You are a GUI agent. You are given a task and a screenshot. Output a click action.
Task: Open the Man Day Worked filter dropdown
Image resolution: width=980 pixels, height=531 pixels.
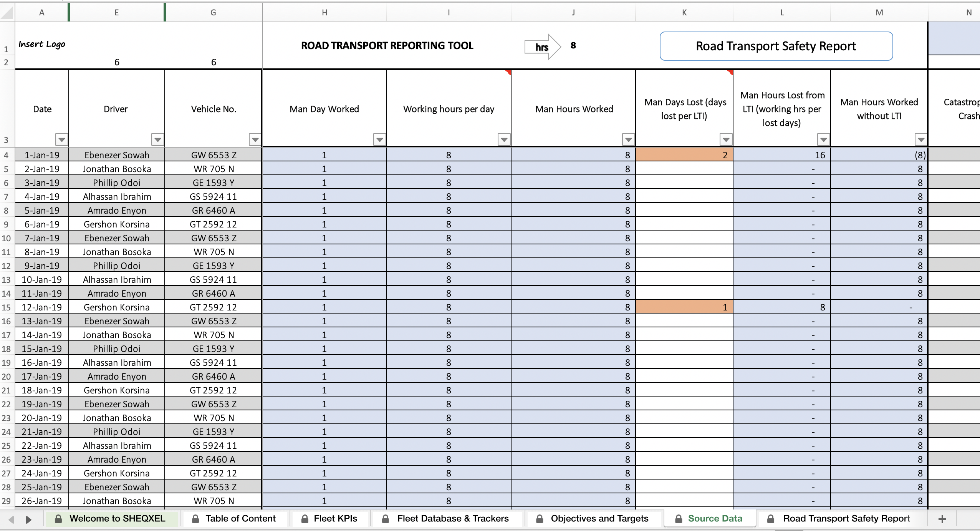380,139
